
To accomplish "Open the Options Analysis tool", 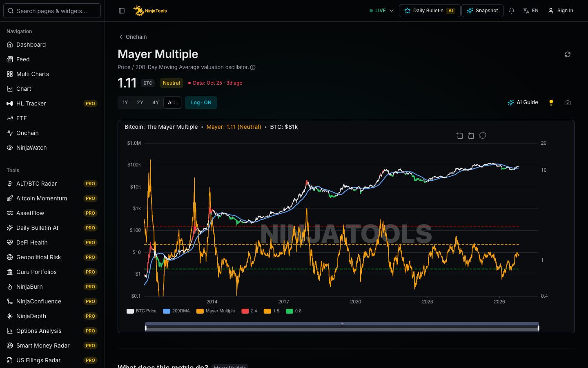I will pyautogui.click(x=52, y=331).
